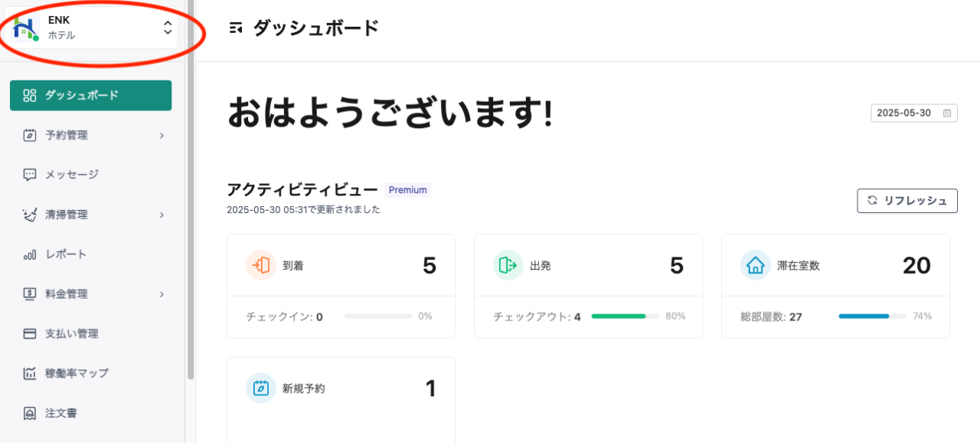Click the 2025-05-30 date input field

(904, 113)
